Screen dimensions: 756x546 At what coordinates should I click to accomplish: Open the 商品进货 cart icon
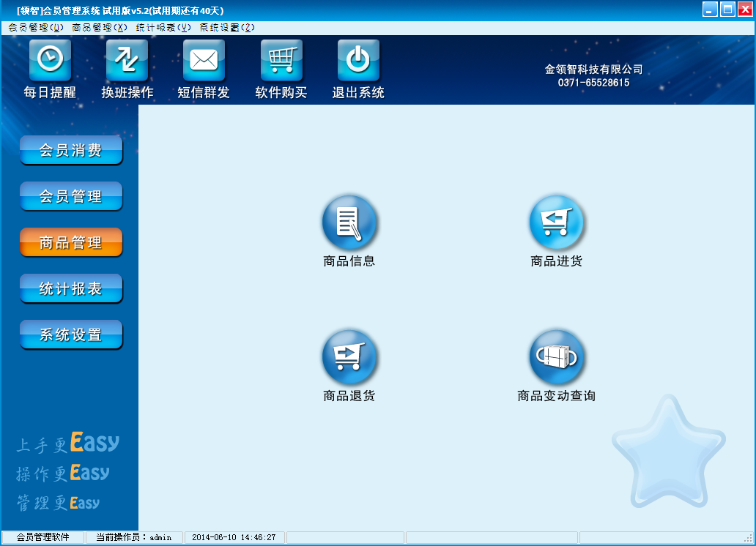[x=557, y=222]
